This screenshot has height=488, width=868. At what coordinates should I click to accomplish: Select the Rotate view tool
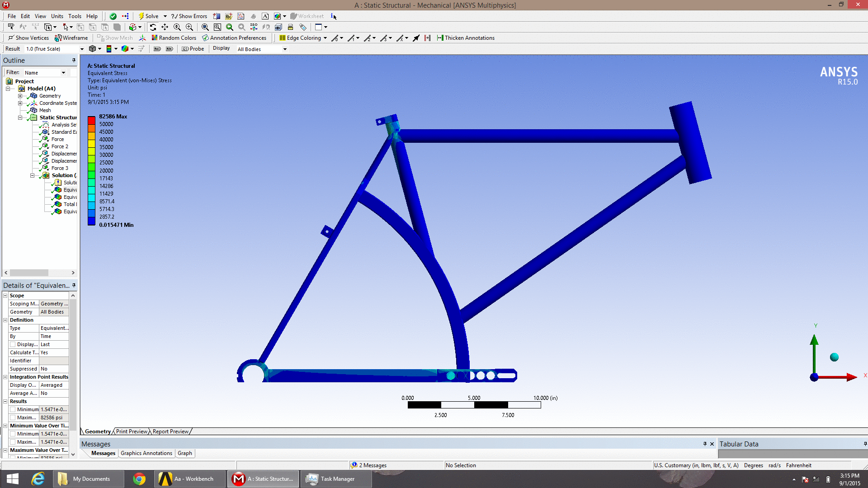point(153,27)
